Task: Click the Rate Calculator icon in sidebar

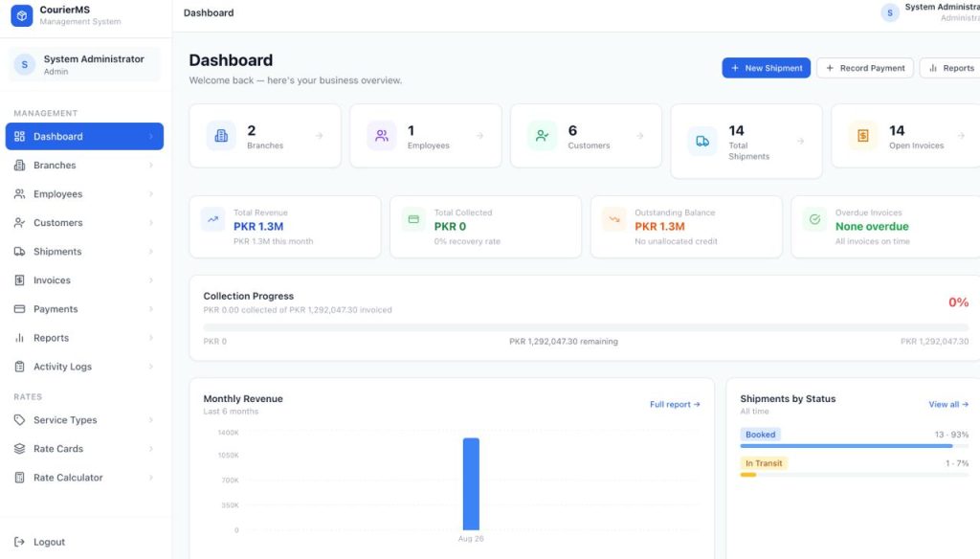Action: click(19, 478)
